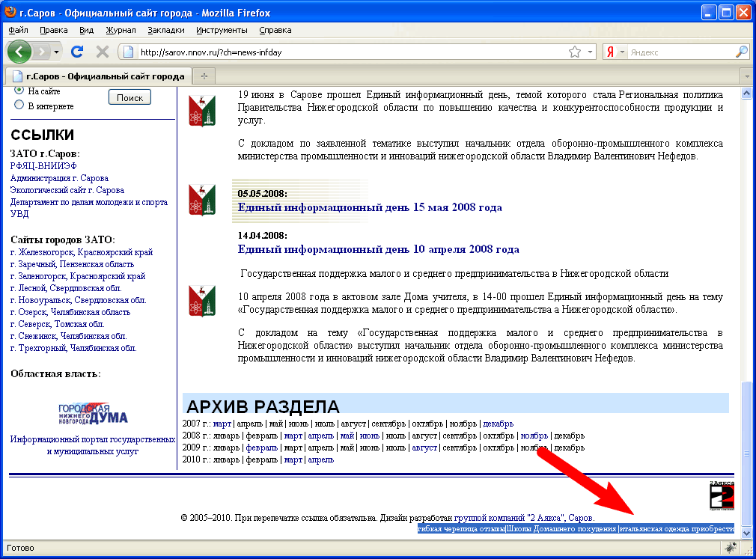Select the 'В интернете' radio button
Screen dimensions: 756x559
[19, 106]
